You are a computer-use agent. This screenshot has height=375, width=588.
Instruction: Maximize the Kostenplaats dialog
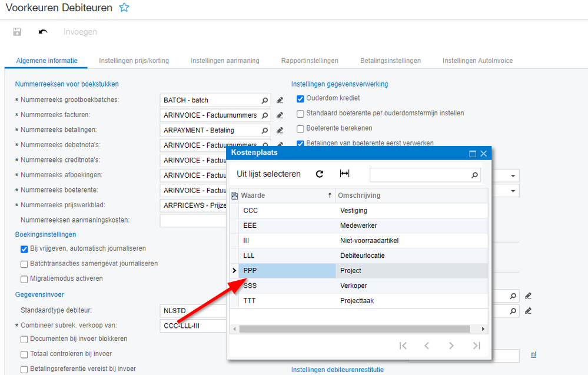point(473,154)
